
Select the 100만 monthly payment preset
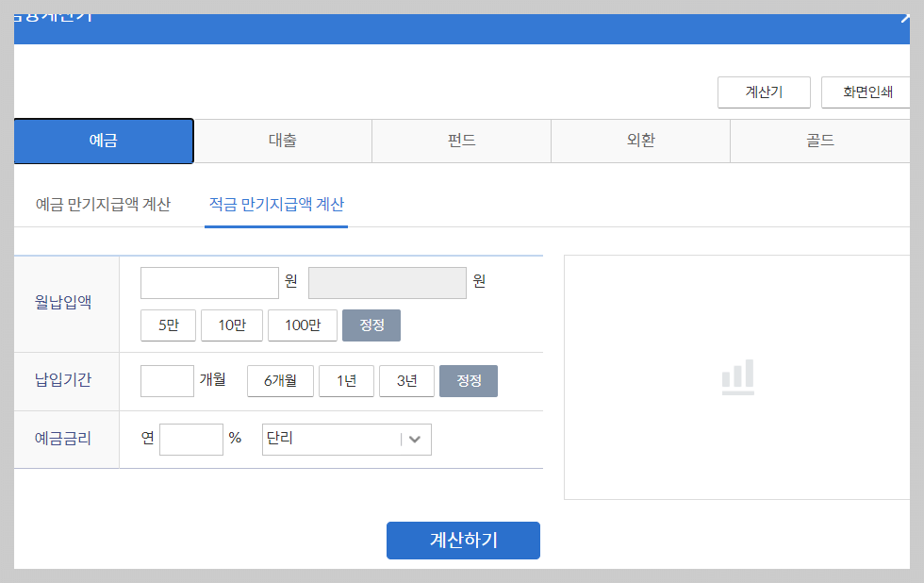click(302, 325)
